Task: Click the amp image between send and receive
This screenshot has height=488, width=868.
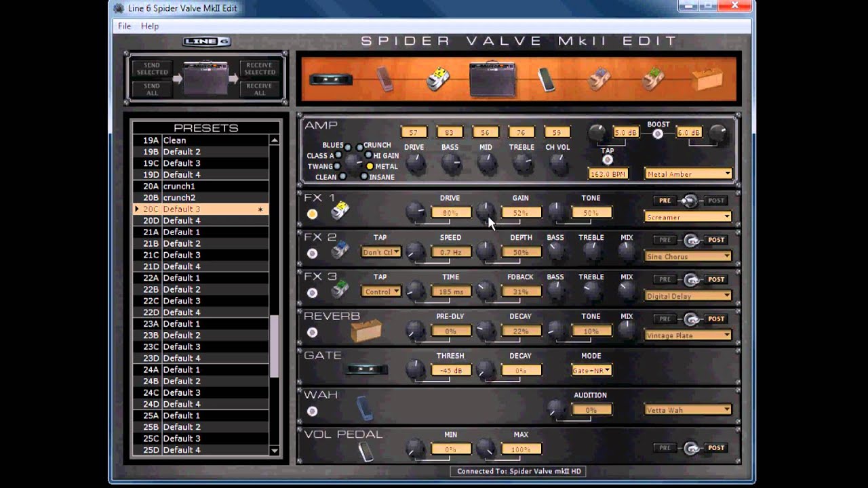Action: point(206,79)
